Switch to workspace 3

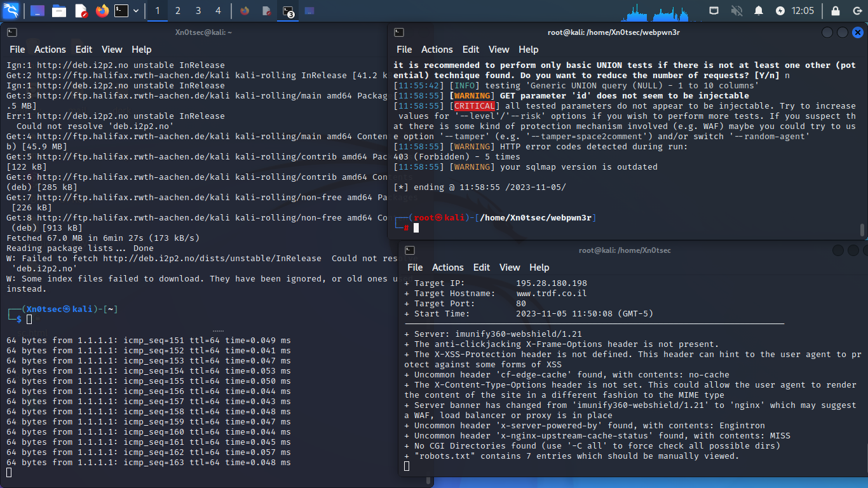click(x=198, y=11)
